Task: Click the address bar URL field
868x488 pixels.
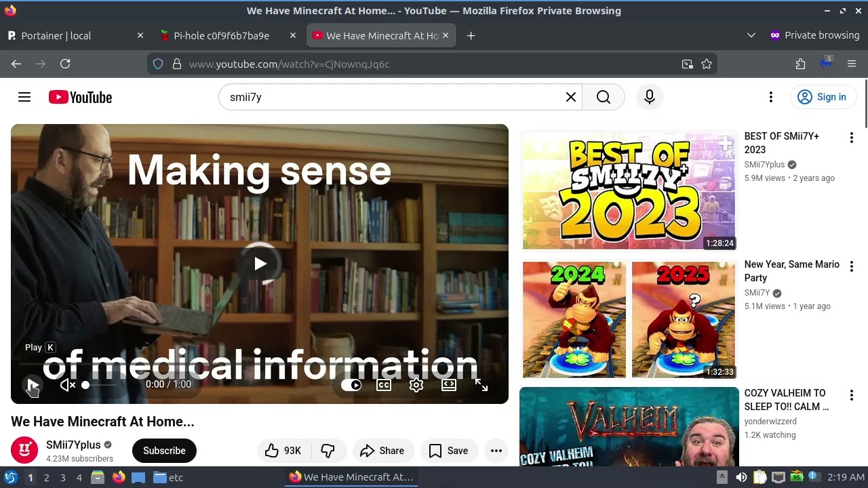Action: pos(431,64)
